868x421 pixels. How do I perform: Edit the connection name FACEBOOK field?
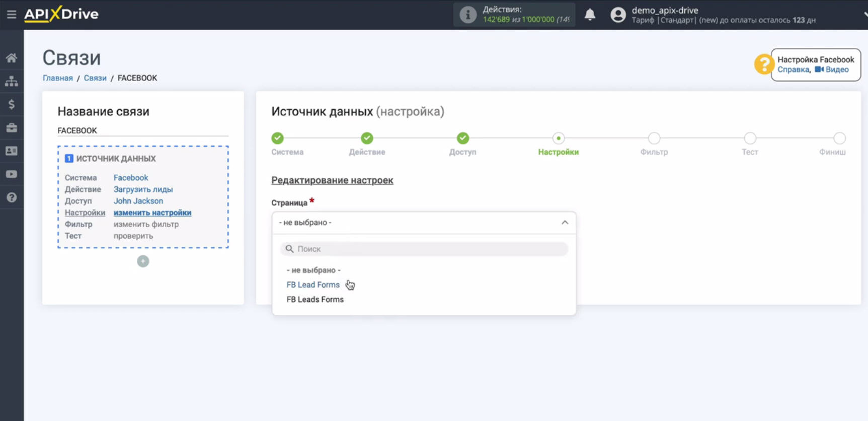(143, 130)
